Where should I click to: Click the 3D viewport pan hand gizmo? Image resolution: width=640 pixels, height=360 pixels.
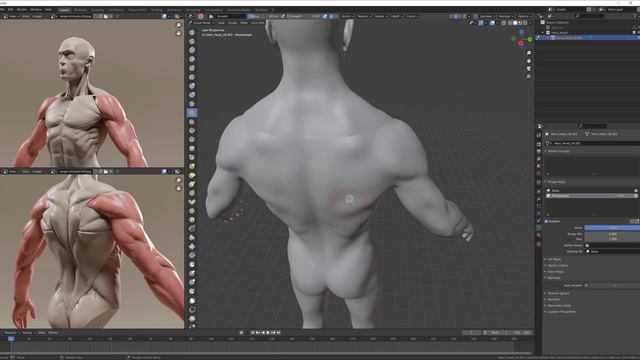(x=529, y=61)
